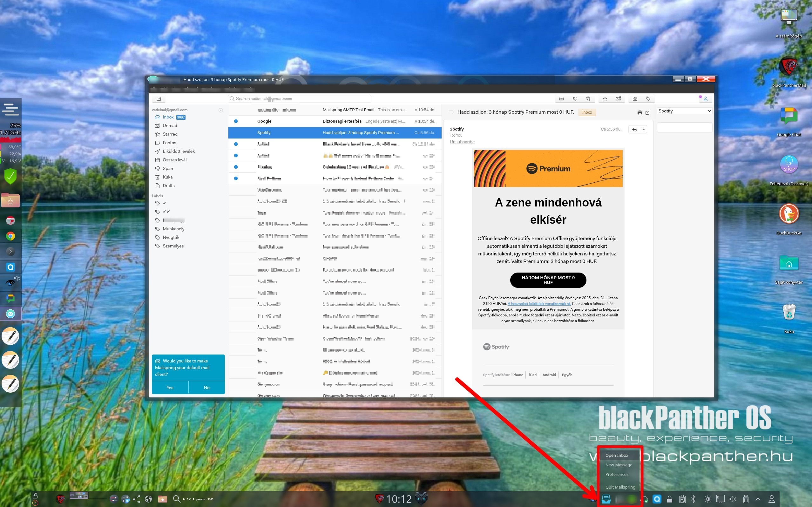This screenshot has height=507, width=812.
Task: Choose Preferences from the tray context menu
Action: click(617, 474)
